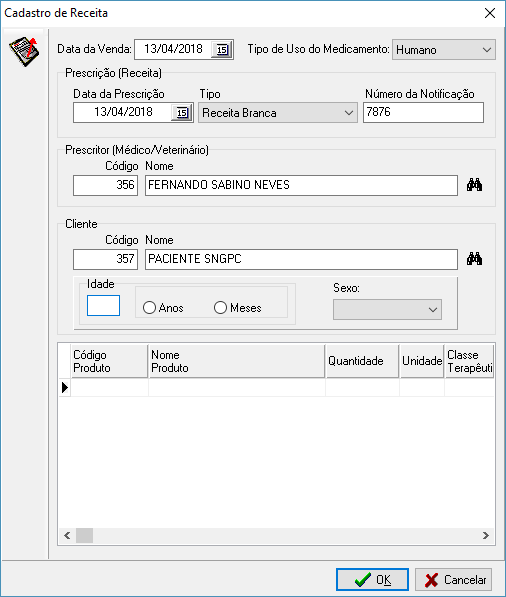
Task: Click the prescription notepad icon in sidebar
Action: pyautogui.click(x=24, y=51)
